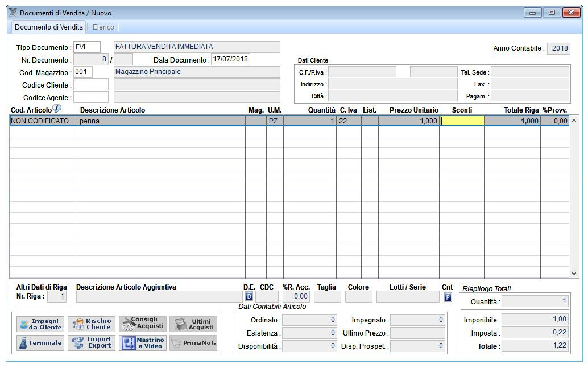Open Consigli Acquisti
This screenshot has width=588, height=368.
click(x=143, y=324)
